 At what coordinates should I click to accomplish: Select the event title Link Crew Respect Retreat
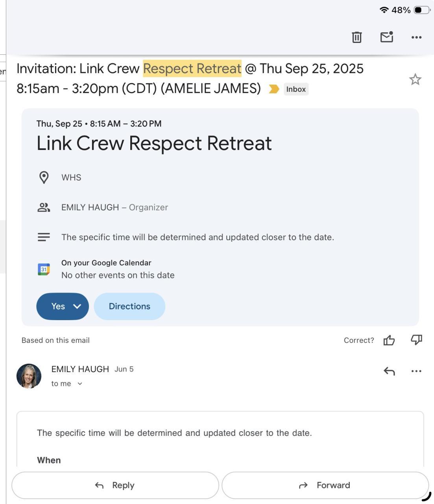[154, 143]
